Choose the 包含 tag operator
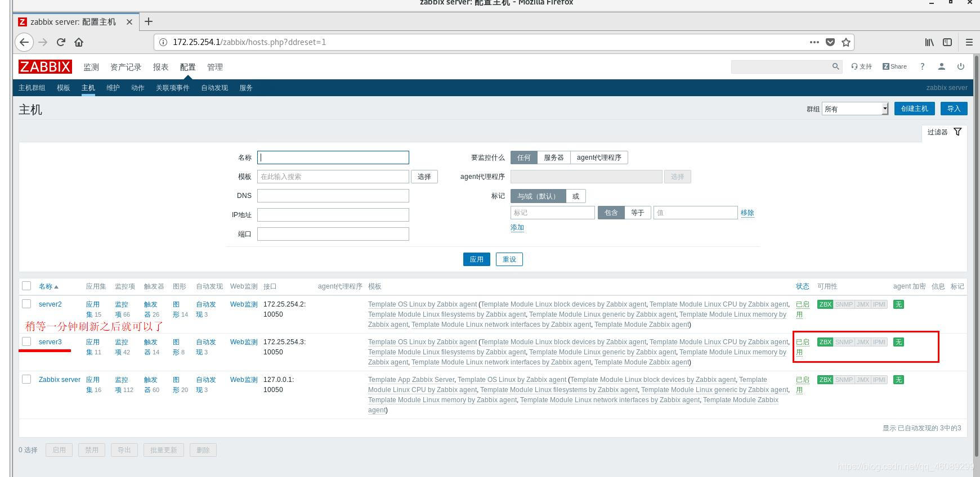 click(x=611, y=213)
